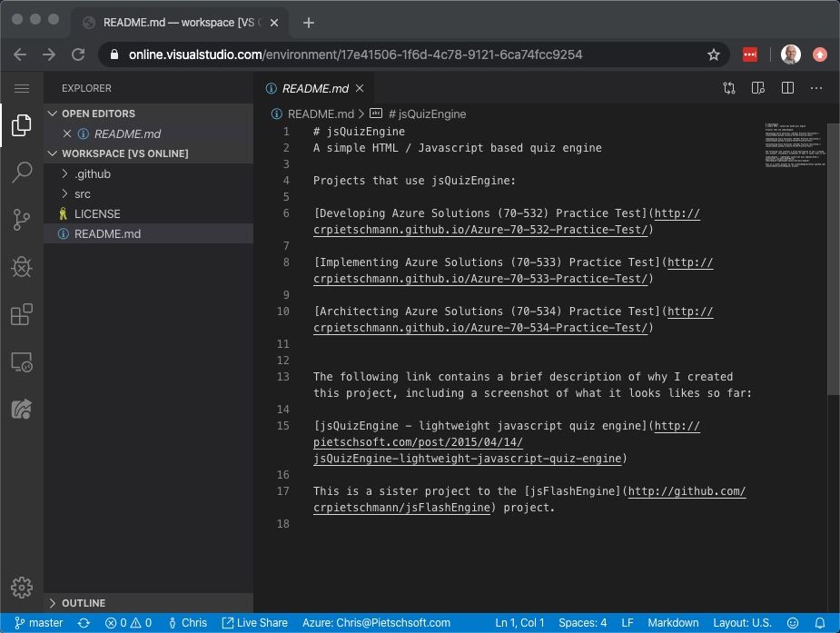Open the Explorer view icon
This screenshot has height=633, width=840.
pos(22,124)
